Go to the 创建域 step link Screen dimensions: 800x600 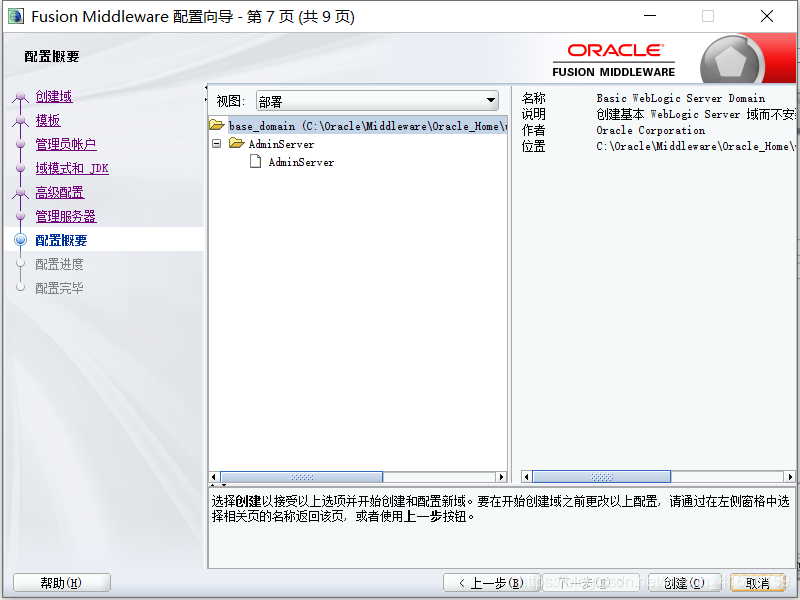tap(54, 96)
